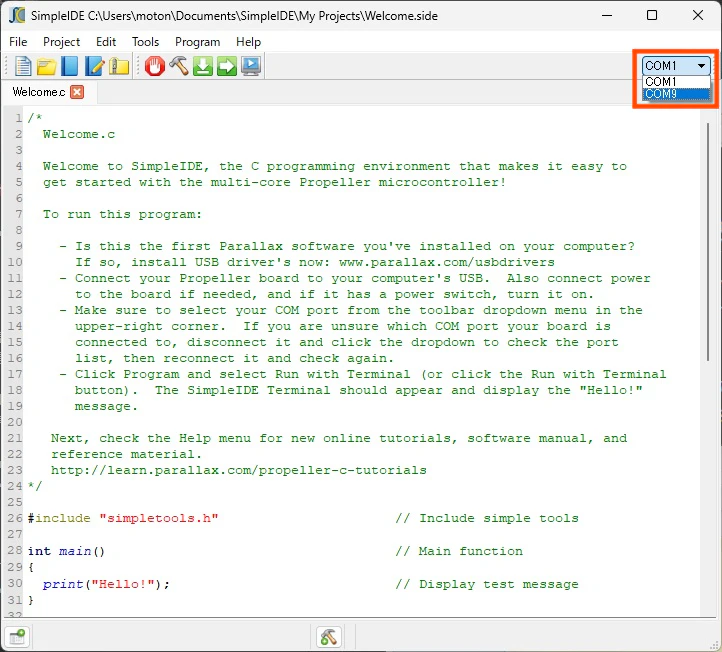Click the editor vertical scrollbar thumb
Screen dimensions: 722x652
point(708,242)
